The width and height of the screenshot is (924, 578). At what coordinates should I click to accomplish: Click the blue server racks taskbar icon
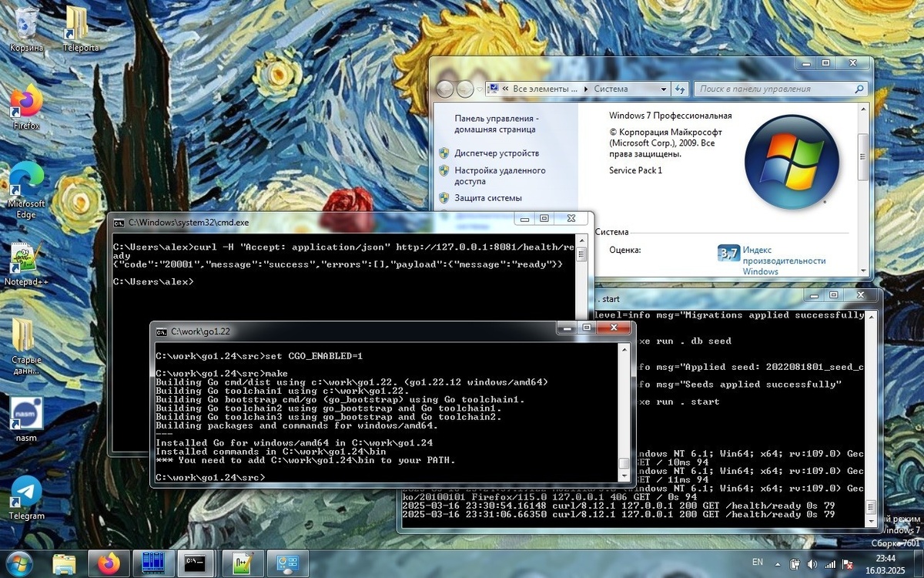coord(154,563)
